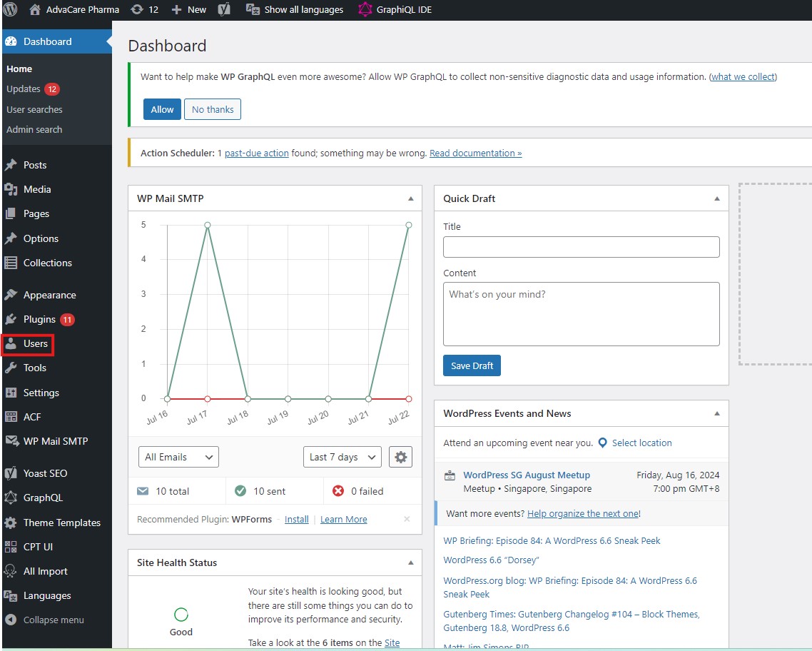Screen dimensions: 812x651
Task: Click the plus icon beside New
Action: coord(176,10)
